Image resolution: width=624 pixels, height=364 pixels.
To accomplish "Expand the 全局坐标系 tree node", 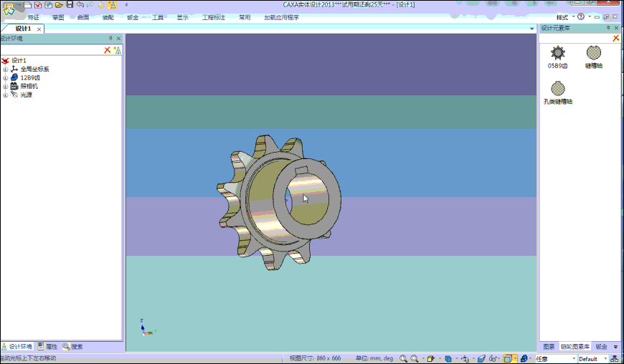I will 5,69.
